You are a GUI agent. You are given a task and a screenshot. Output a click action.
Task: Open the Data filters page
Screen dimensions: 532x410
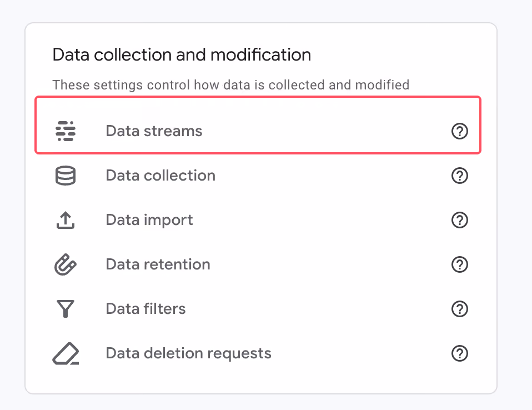coord(258,309)
